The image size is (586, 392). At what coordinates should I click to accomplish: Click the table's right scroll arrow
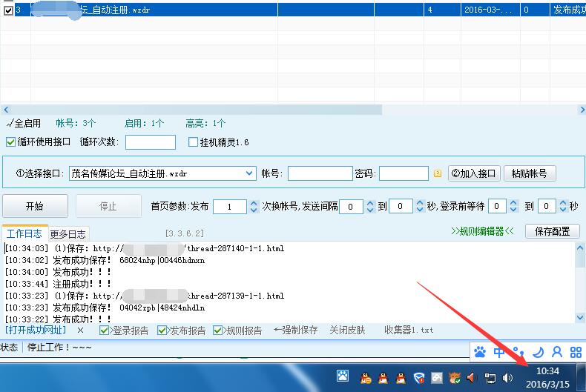582,110
